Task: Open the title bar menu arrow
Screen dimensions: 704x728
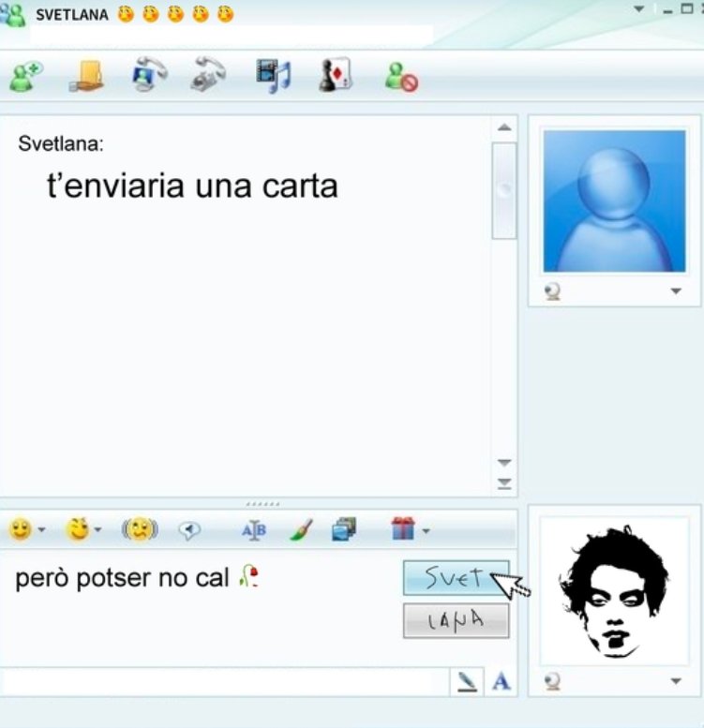Action: tap(639, 8)
